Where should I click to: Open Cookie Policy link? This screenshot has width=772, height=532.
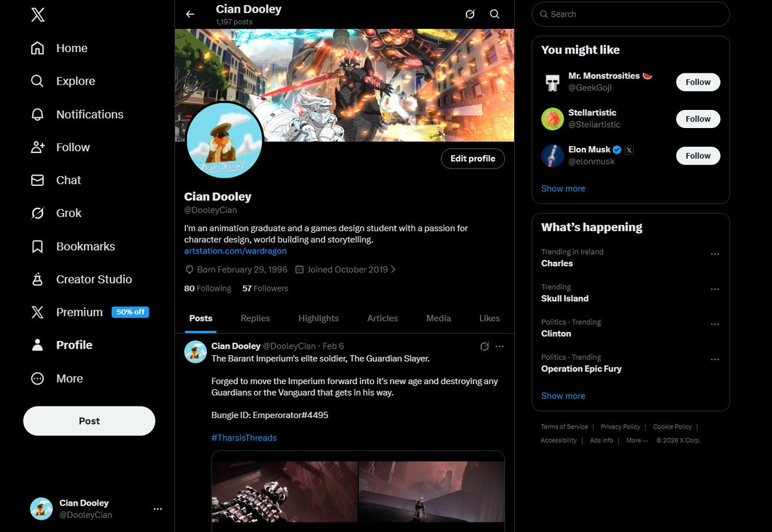pyautogui.click(x=672, y=427)
